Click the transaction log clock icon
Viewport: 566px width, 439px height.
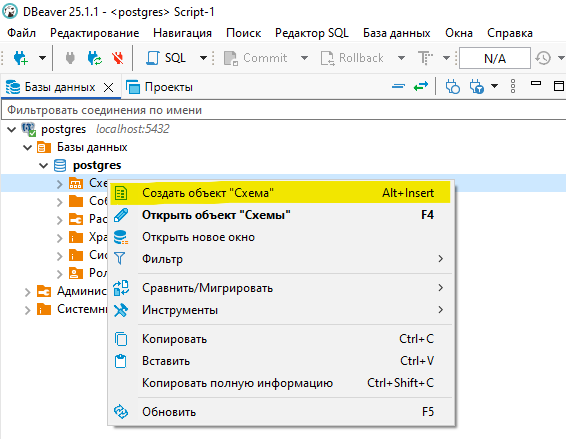(x=543, y=58)
